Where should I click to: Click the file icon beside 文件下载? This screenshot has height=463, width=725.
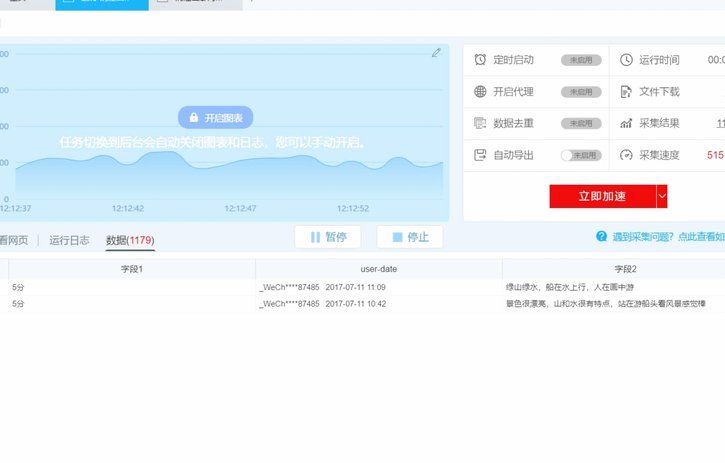point(626,92)
